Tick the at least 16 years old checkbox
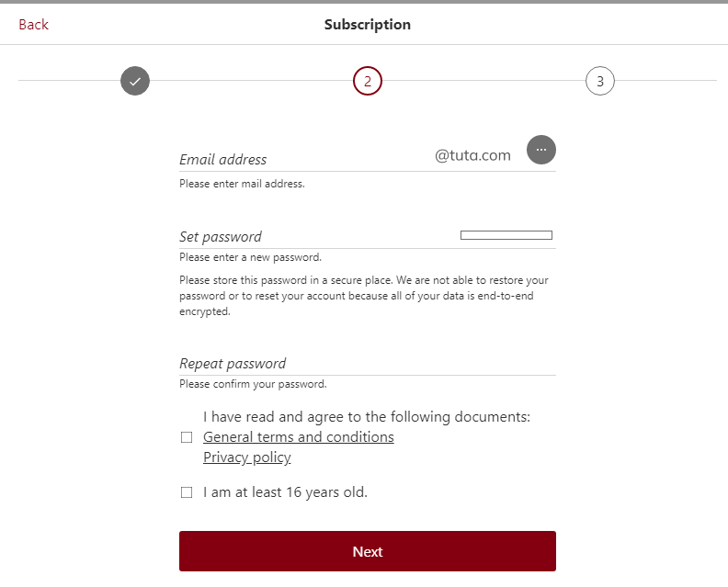728x587 pixels. [187, 492]
